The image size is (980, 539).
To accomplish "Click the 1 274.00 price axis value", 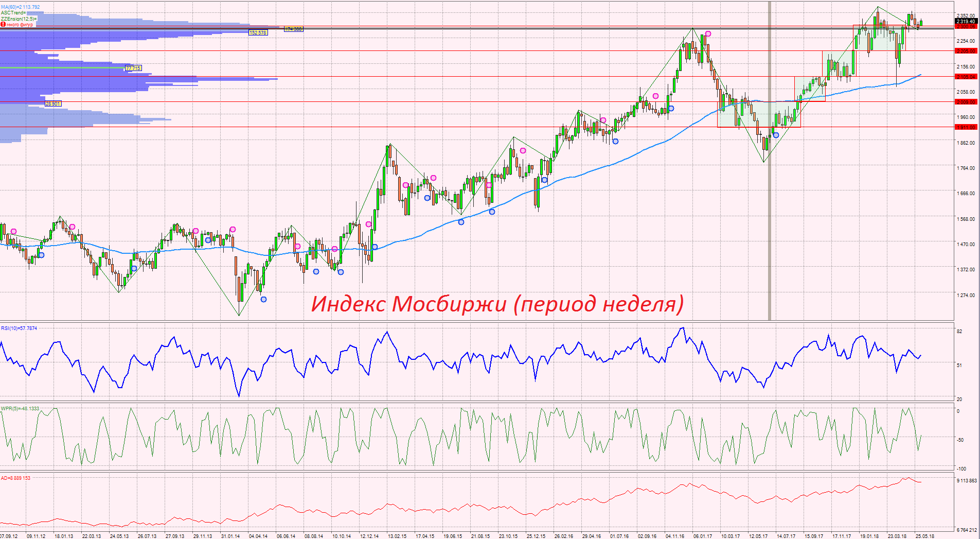I will (x=966, y=295).
